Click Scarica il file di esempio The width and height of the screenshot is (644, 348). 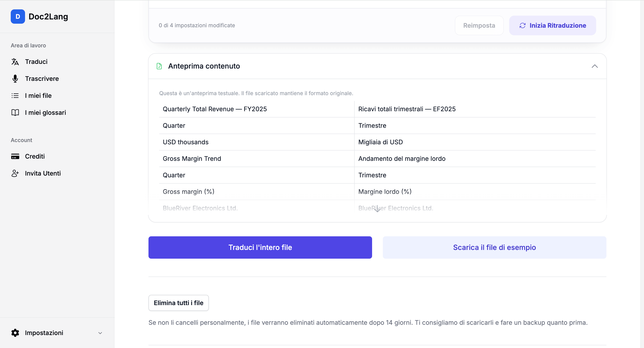(494, 247)
